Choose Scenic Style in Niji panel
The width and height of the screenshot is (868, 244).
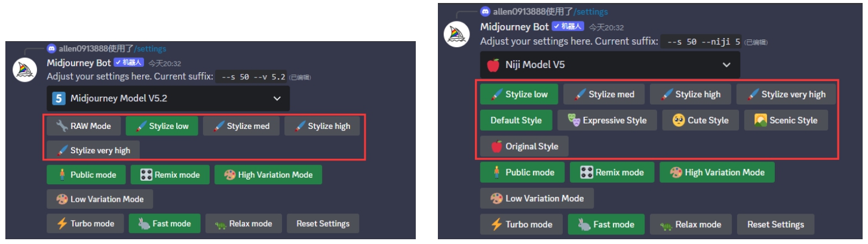786,121
